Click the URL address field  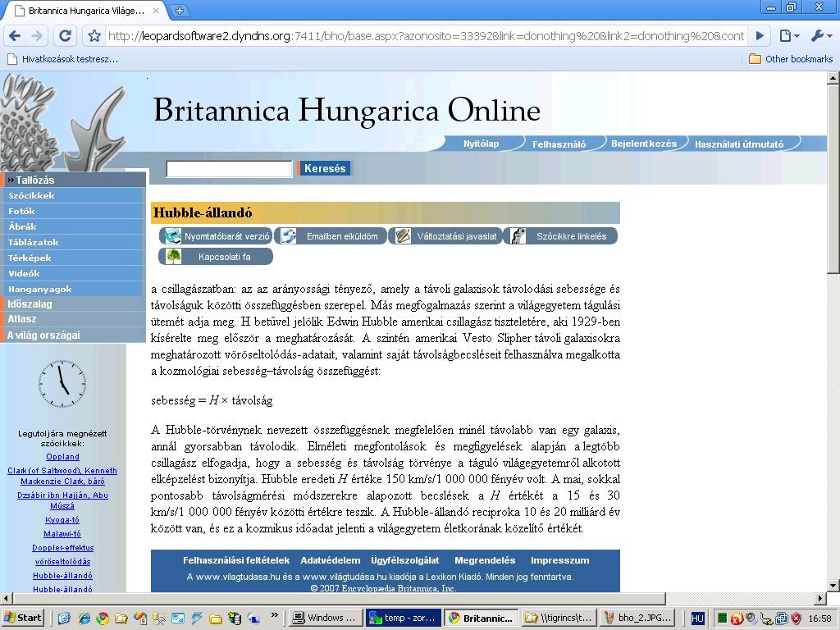click(426, 36)
